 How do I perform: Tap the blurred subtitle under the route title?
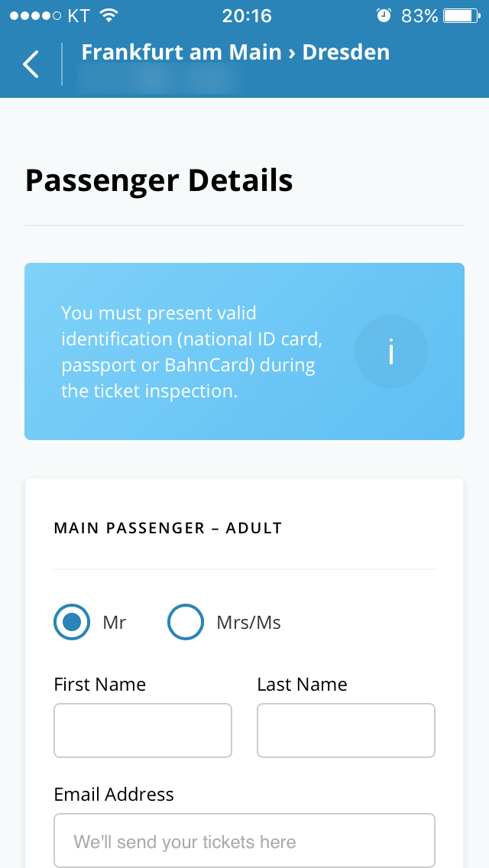click(x=159, y=79)
